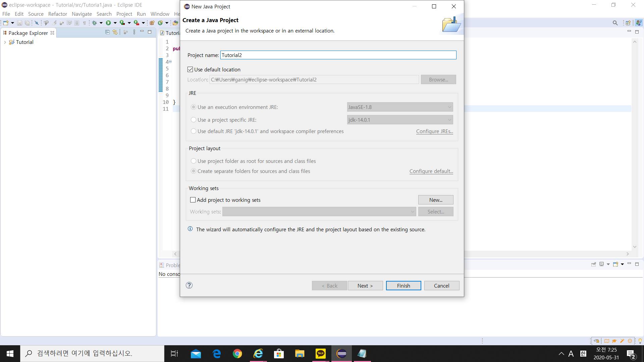
Task: Enable Add project to working sets
Action: [193, 200]
